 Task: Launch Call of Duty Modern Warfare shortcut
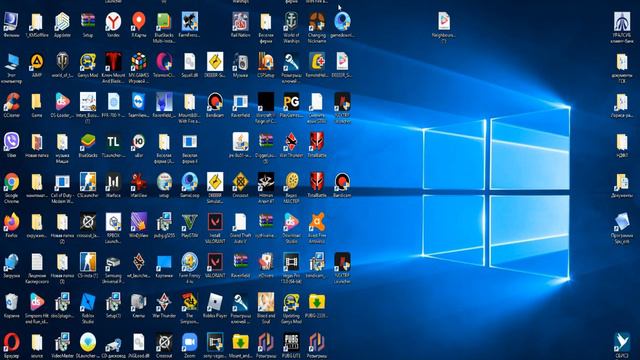pyautogui.click(x=62, y=182)
